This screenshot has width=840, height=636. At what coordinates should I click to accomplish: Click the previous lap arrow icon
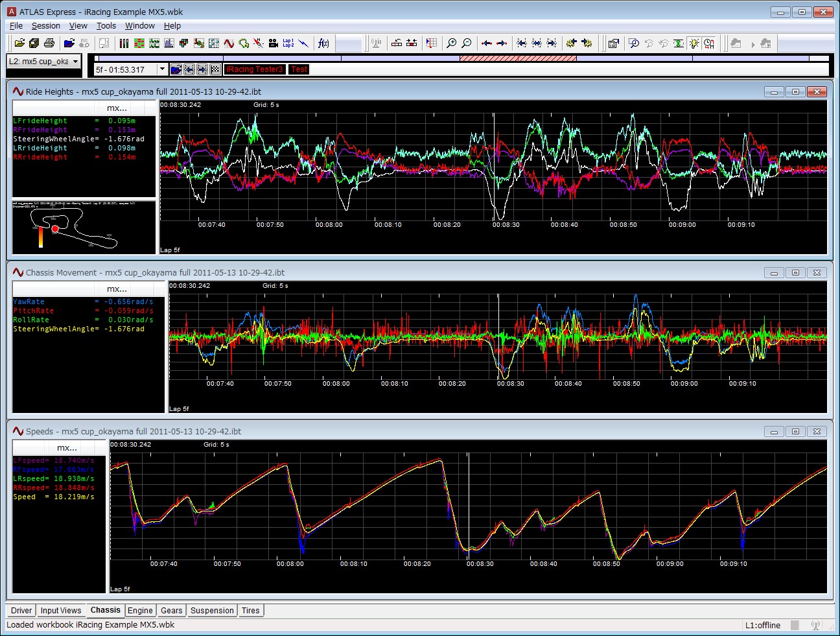189,69
